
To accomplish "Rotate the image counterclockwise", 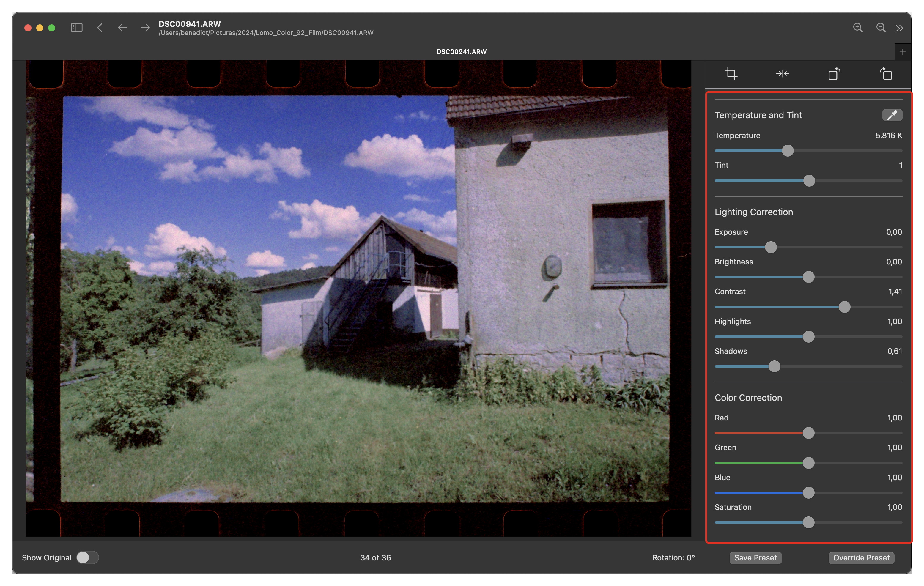I will tap(833, 73).
